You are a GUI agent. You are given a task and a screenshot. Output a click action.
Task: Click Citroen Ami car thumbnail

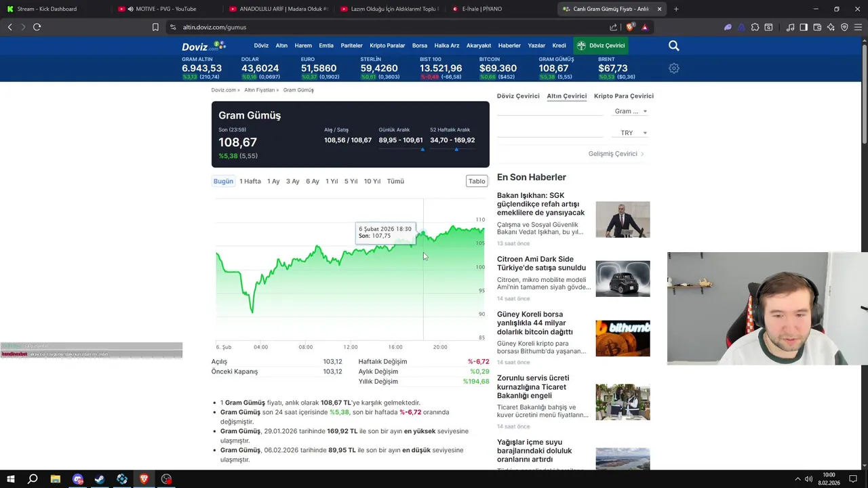(623, 279)
